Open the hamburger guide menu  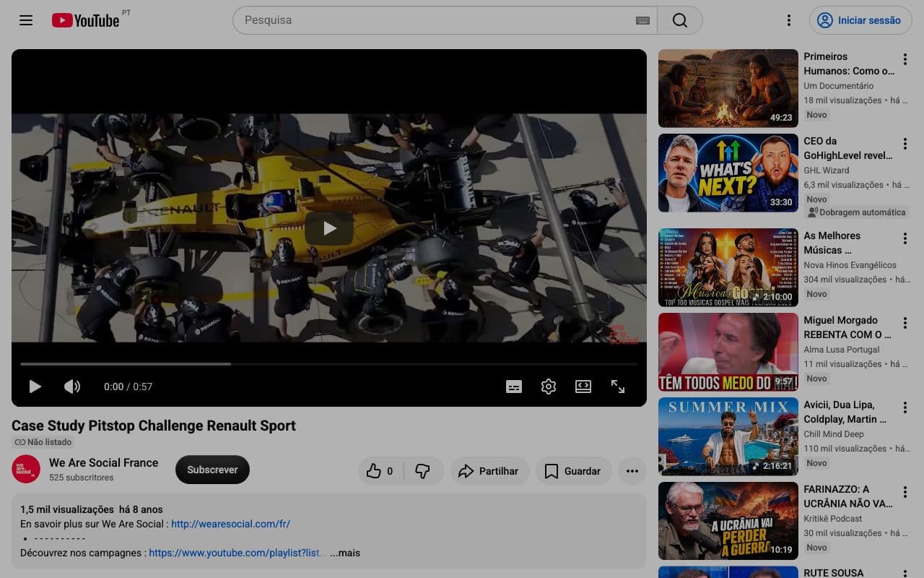pos(26,20)
